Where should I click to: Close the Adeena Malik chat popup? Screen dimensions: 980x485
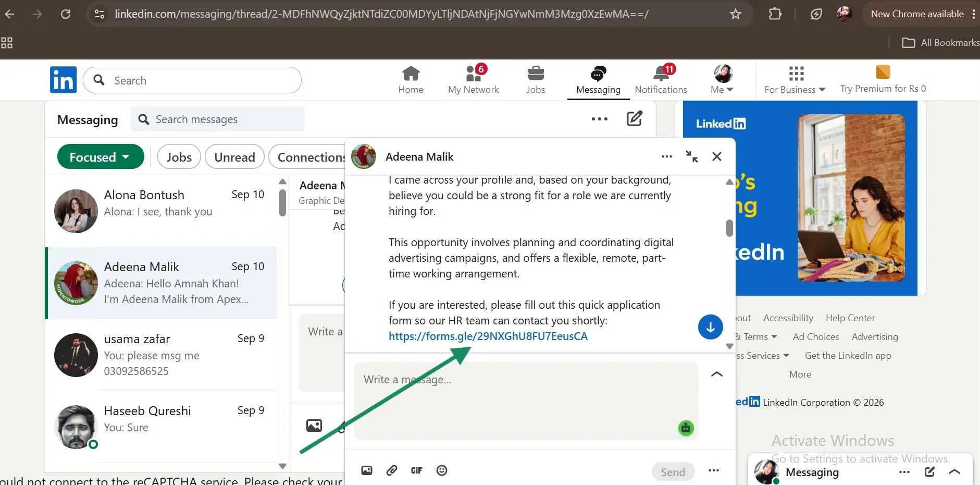[x=717, y=156]
